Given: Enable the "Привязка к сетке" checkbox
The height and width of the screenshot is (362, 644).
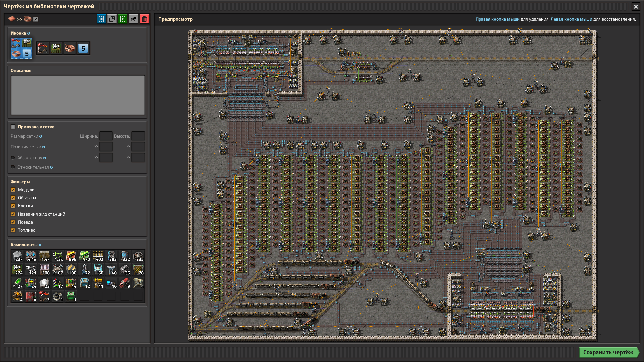Looking at the screenshot, I should 13,127.
